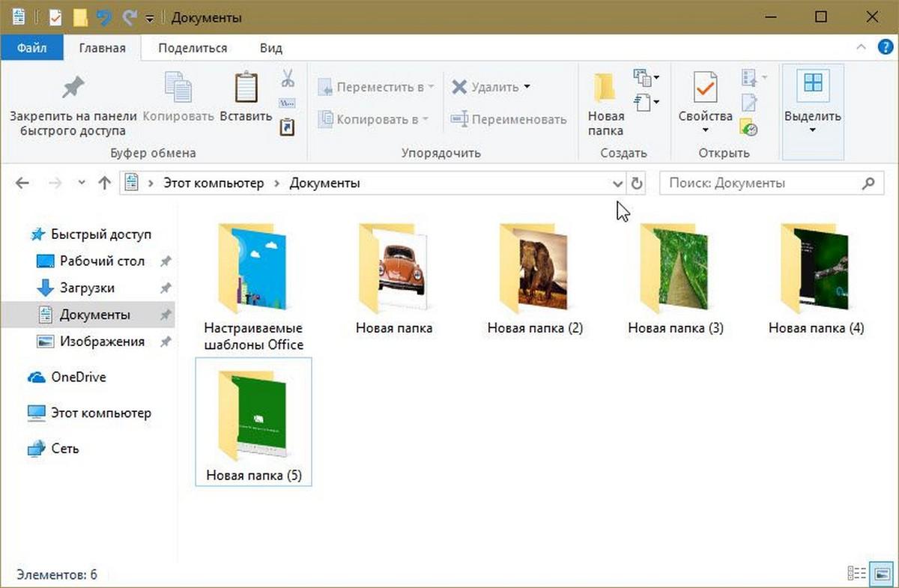
Task: Click Этот компьютер in the address breadcrumb
Action: pos(214,183)
